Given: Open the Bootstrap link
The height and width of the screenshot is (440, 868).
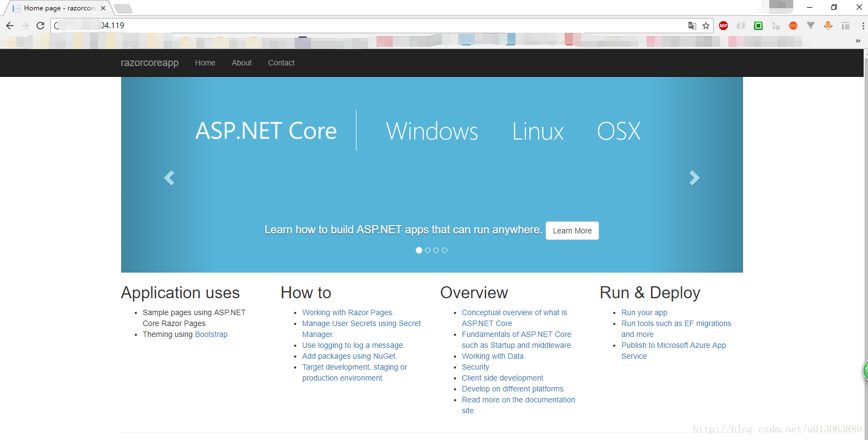Looking at the screenshot, I should pyautogui.click(x=211, y=334).
